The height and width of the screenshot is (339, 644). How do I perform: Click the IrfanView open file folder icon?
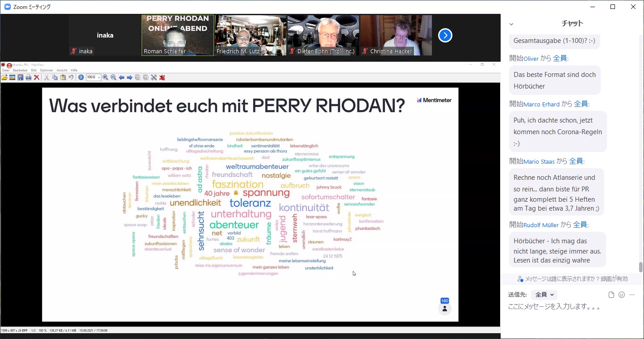pyautogui.click(x=4, y=77)
